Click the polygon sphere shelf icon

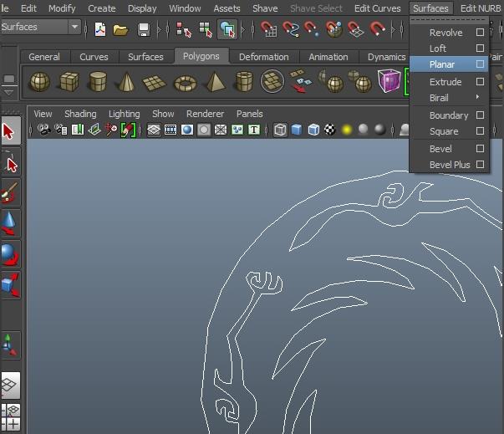coord(39,82)
